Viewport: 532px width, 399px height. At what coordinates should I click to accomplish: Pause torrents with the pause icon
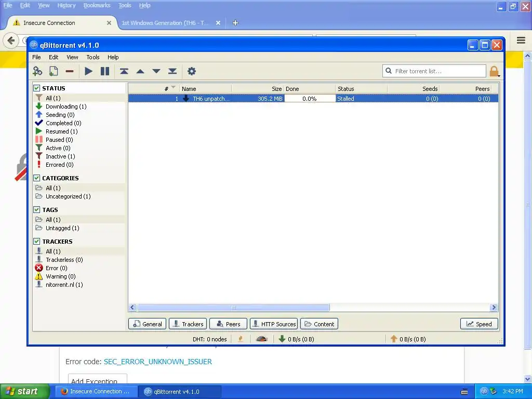tap(105, 71)
